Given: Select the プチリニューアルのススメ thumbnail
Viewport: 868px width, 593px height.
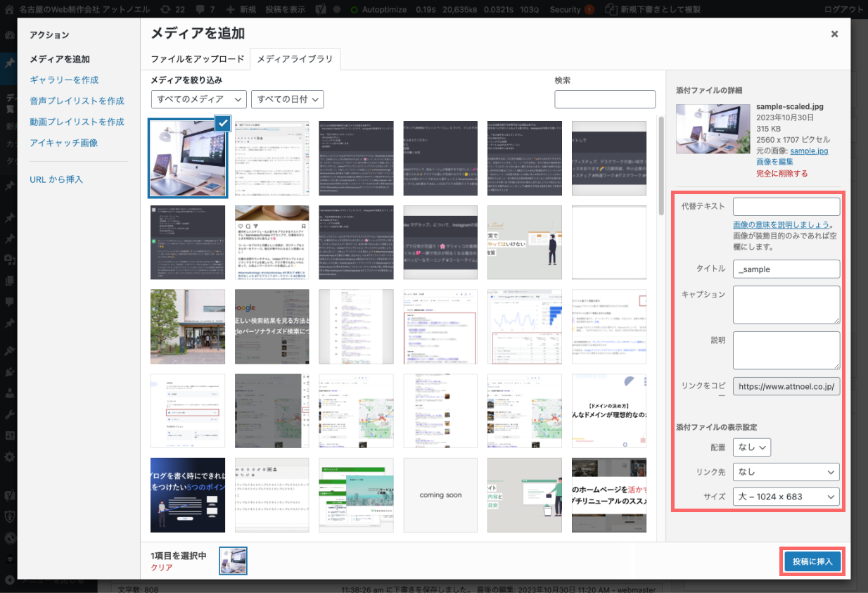Looking at the screenshot, I should 609,495.
